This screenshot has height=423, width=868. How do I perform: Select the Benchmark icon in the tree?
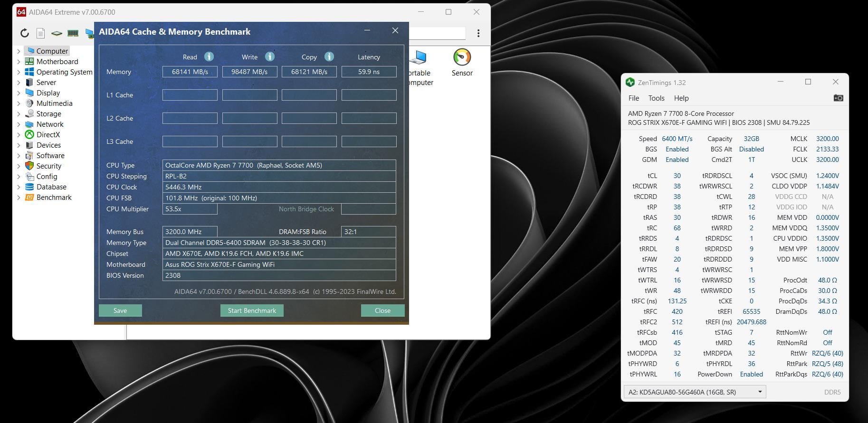click(x=29, y=197)
